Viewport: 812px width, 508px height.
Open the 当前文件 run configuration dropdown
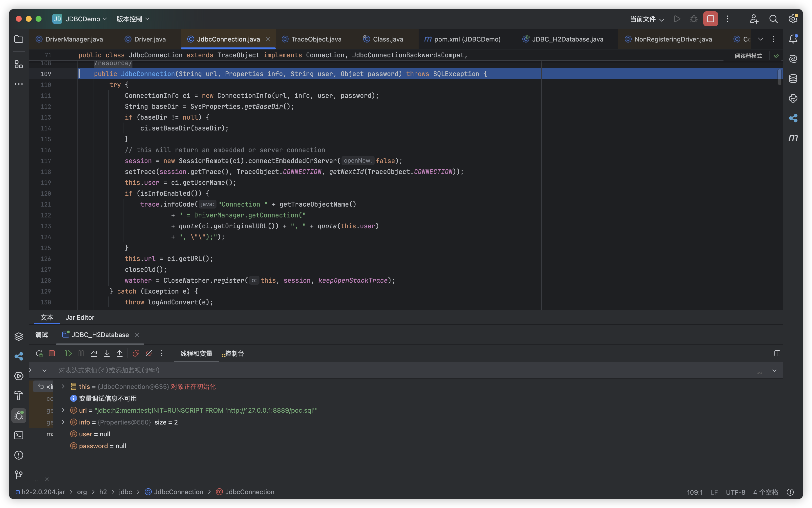click(x=647, y=19)
